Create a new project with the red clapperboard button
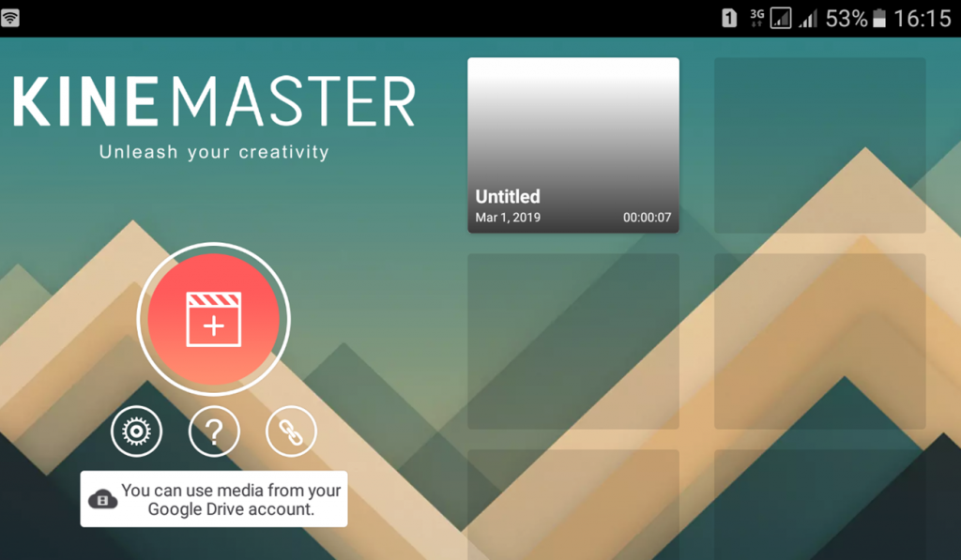The image size is (961, 560). (x=213, y=319)
